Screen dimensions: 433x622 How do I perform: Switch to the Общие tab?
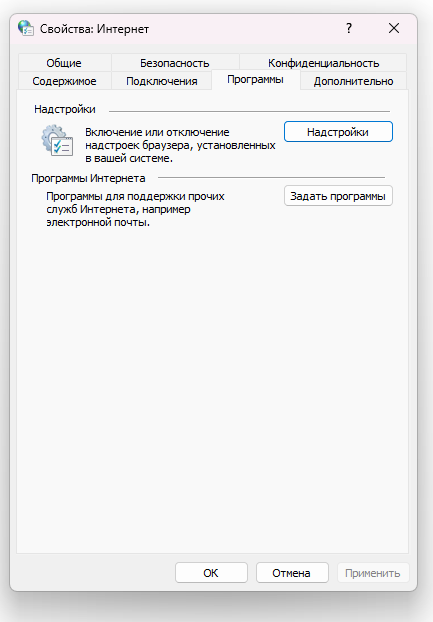click(x=64, y=63)
